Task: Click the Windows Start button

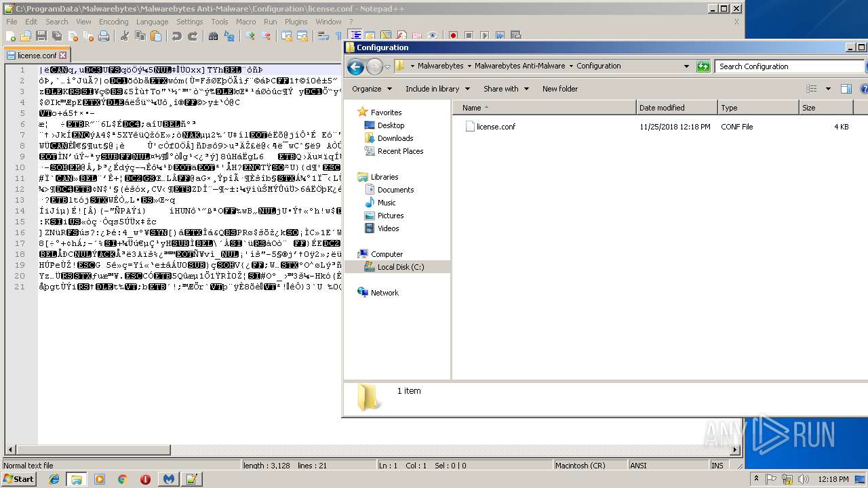Action: [18, 479]
